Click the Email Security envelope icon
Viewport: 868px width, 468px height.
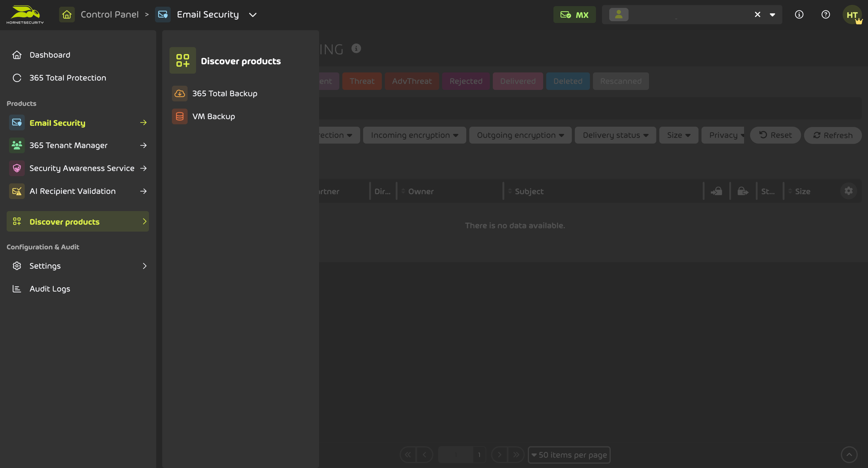(17, 123)
